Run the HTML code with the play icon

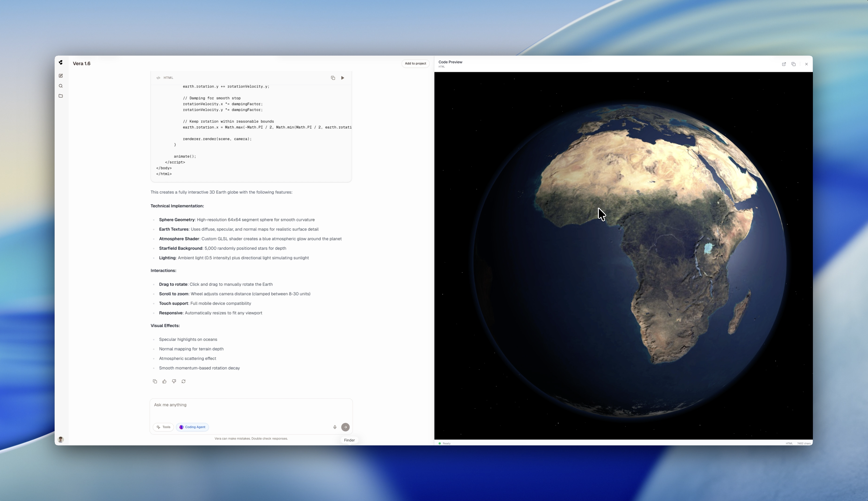coord(342,78)
